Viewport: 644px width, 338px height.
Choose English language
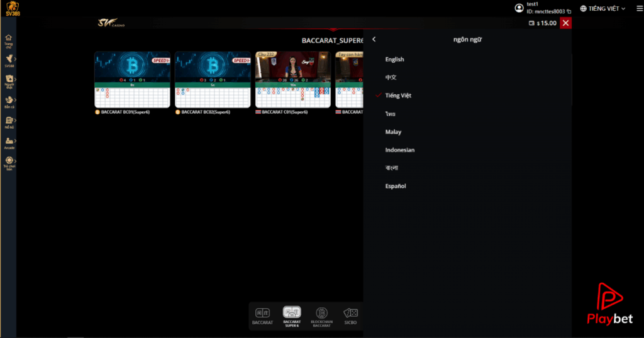(x=394, y=60)
